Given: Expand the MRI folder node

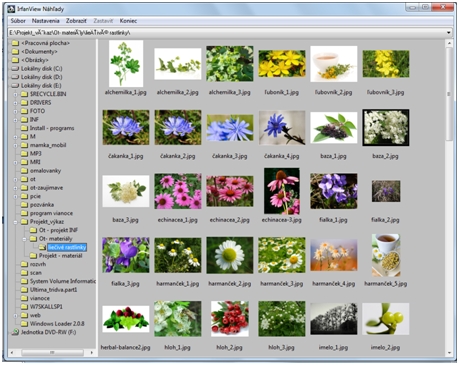Looking at the screenshot, I should pyautogui.click(x=15, y=162).
